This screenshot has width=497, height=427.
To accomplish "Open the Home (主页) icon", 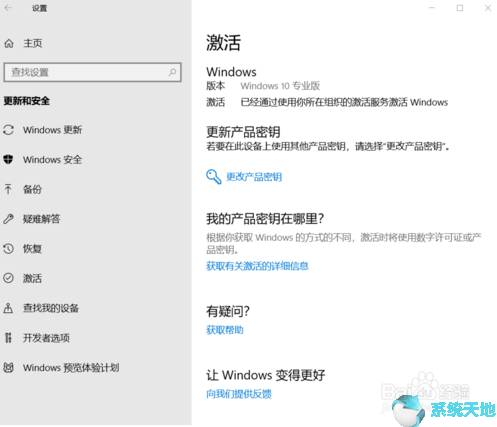I will click(x=9, y=43).
